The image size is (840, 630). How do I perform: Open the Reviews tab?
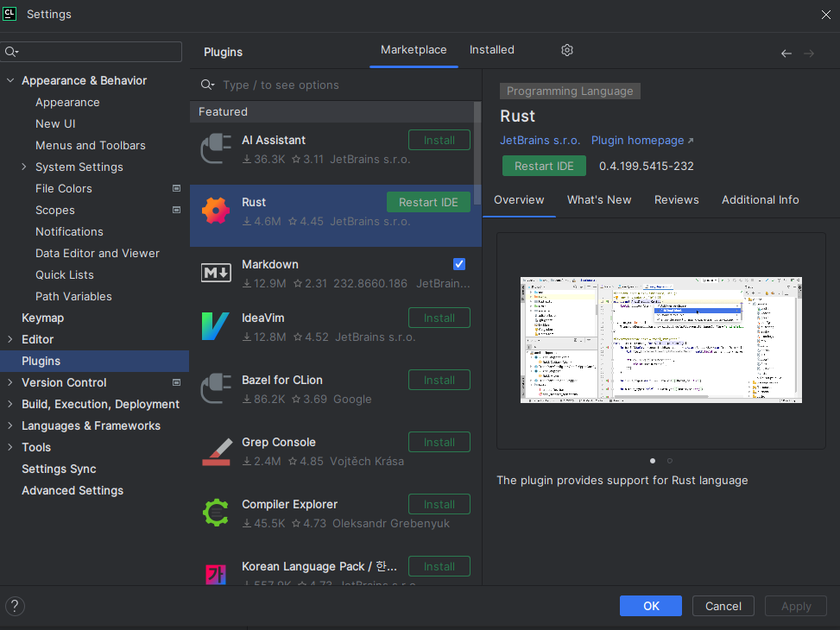(677, 200)
